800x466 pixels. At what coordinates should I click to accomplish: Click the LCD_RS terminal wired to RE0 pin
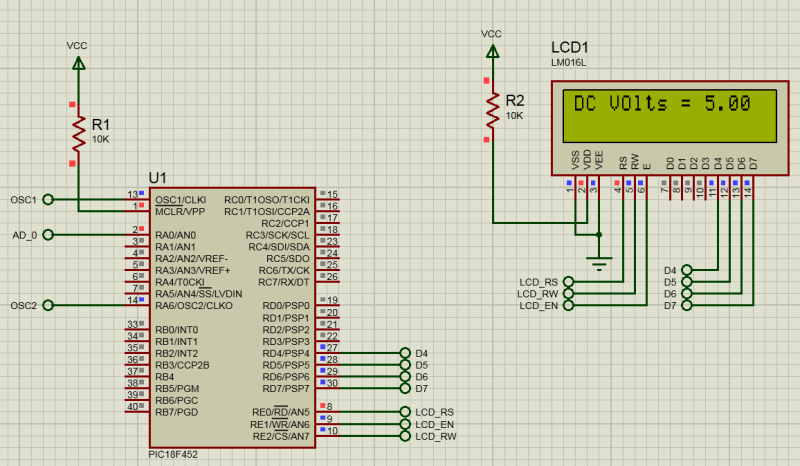405,412
